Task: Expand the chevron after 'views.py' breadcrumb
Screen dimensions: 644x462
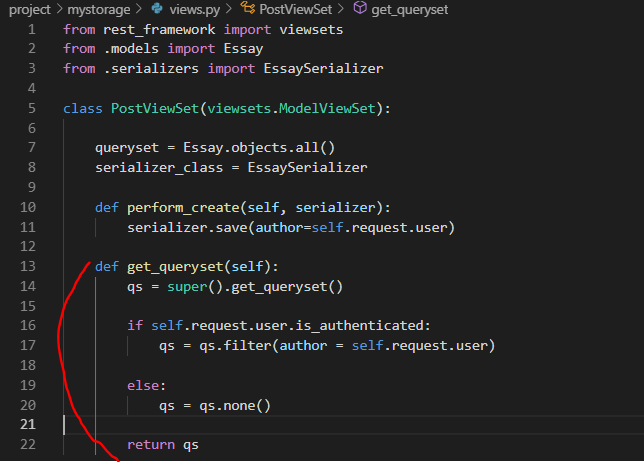Action: 229,9
